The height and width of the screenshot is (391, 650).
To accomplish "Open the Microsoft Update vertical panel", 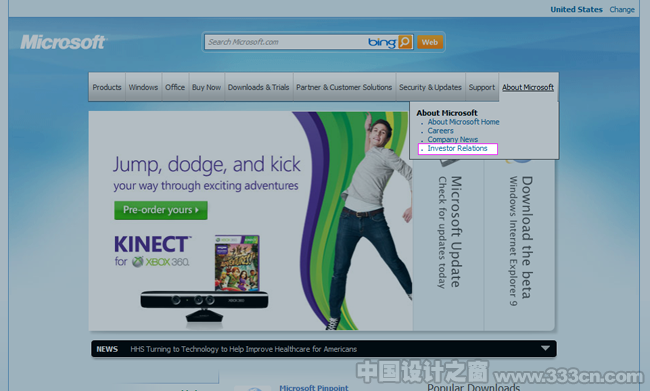I will [449, 245].
